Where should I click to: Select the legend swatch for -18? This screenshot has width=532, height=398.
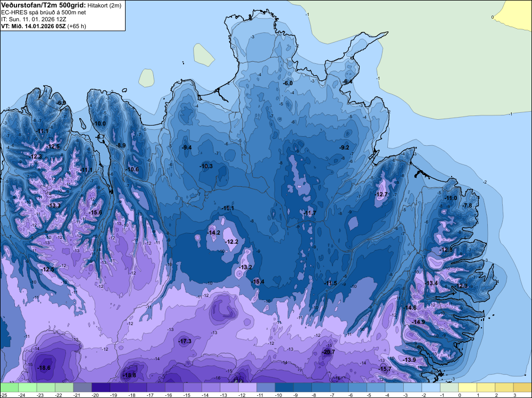(x=137, y=387)
